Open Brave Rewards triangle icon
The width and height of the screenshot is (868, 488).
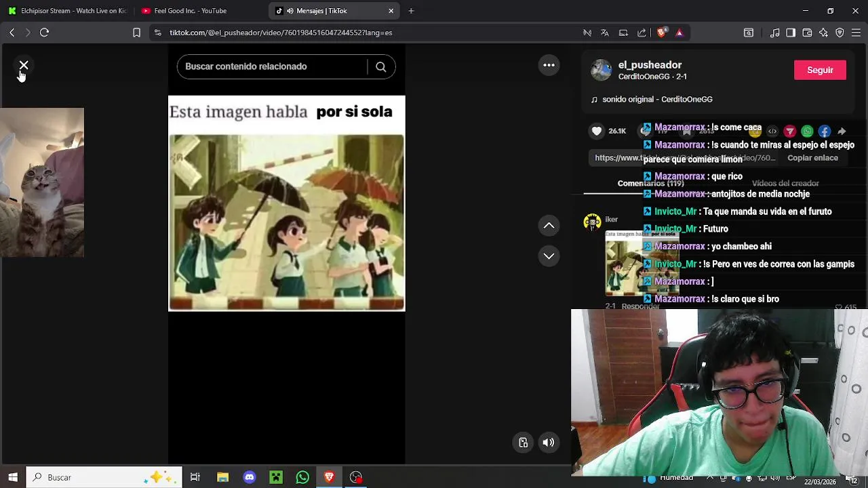[679, 33]
